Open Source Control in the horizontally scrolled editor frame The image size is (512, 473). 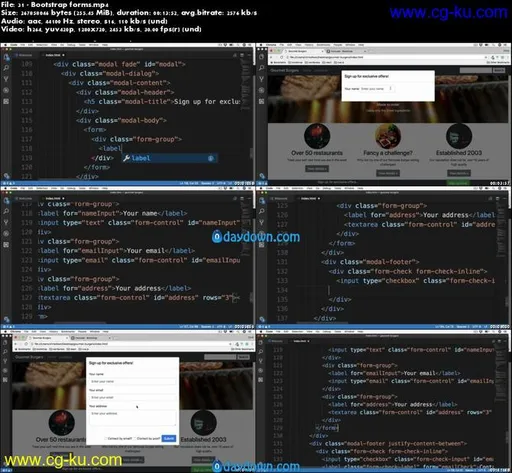tap(6, 222)
